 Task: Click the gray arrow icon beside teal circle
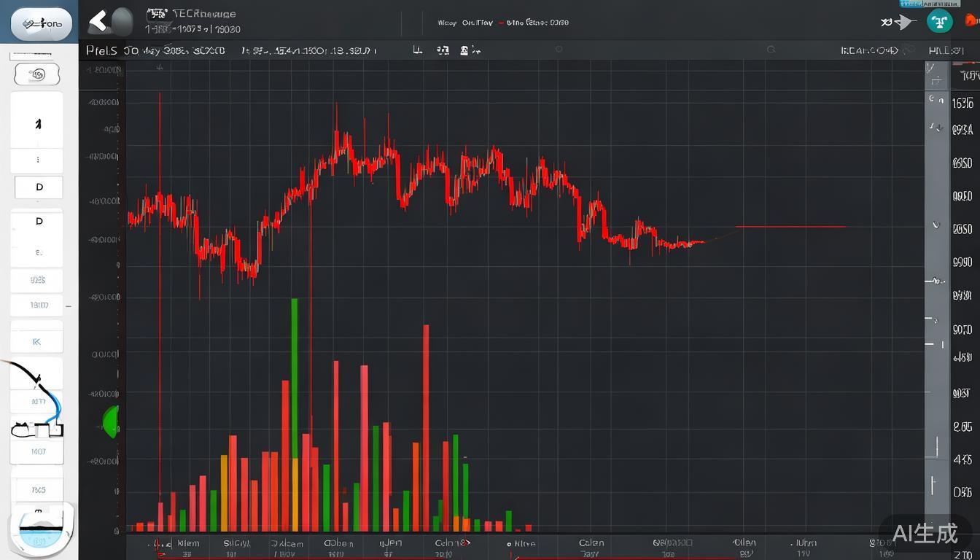coord(903,22)
